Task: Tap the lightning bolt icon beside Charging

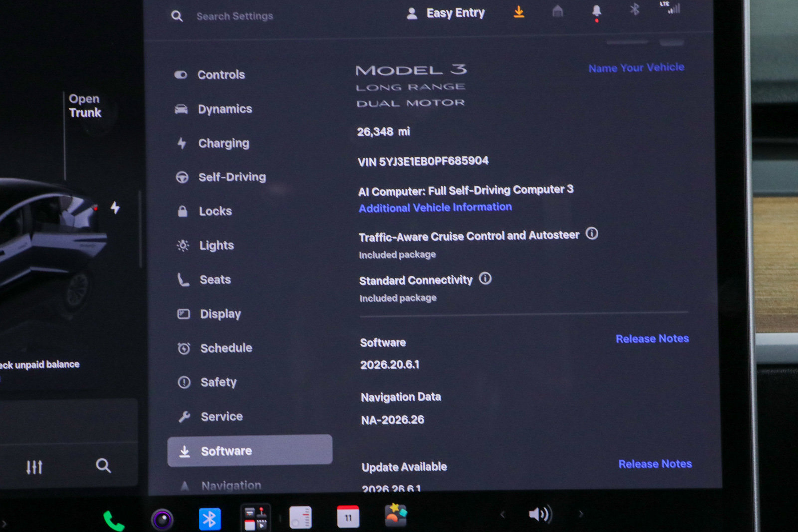Action: click(182, 143)
